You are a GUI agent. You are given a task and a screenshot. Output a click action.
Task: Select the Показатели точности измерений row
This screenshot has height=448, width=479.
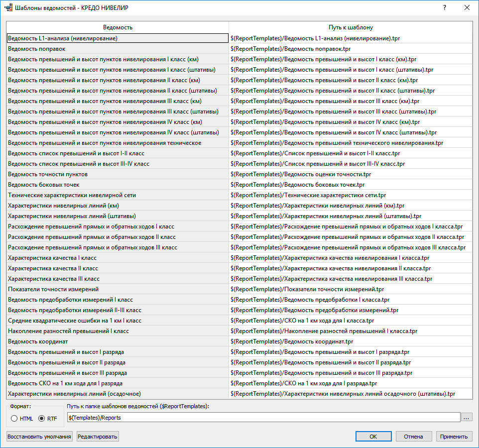pyautogui.click(x=118, y=289)
